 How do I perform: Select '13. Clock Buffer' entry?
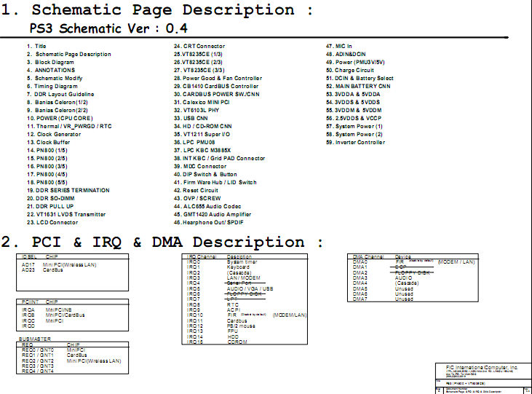(x=49, y=142)
